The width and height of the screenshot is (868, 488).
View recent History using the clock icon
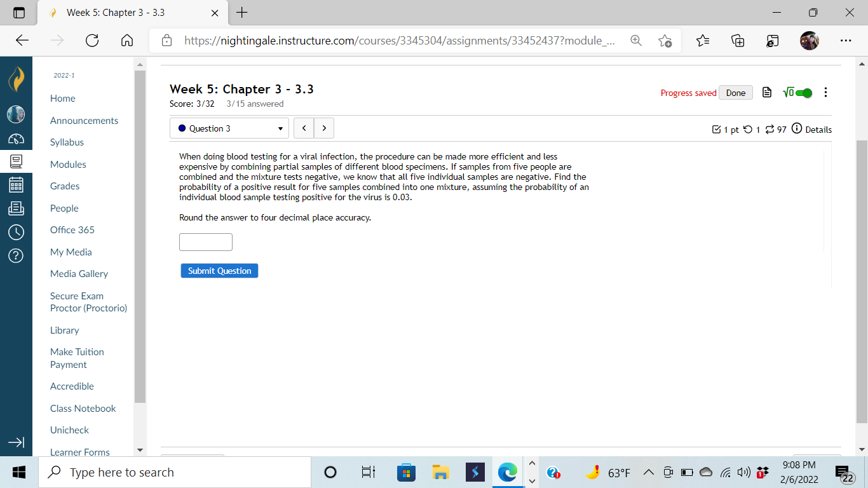coord(16,232)
